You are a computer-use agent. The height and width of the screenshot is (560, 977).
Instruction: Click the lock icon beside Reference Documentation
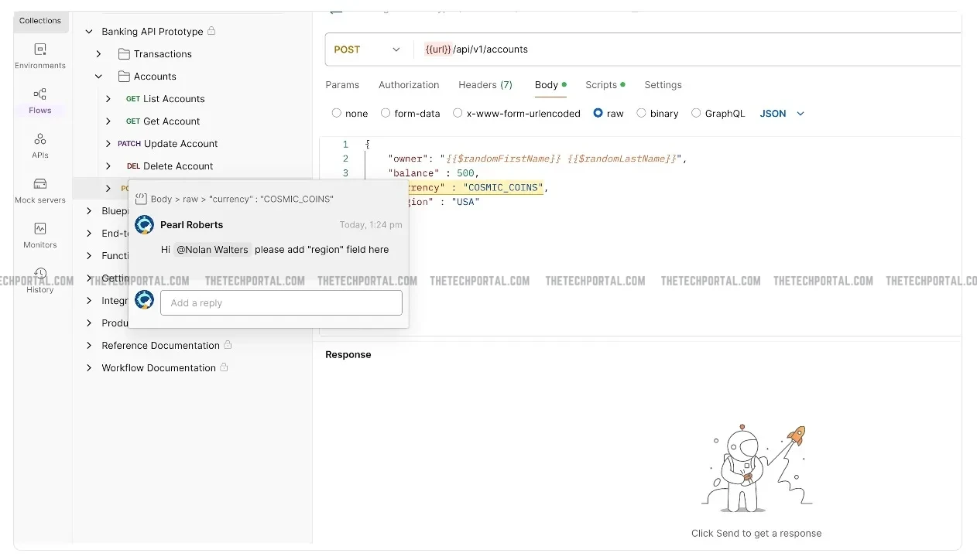coord(228,345)
